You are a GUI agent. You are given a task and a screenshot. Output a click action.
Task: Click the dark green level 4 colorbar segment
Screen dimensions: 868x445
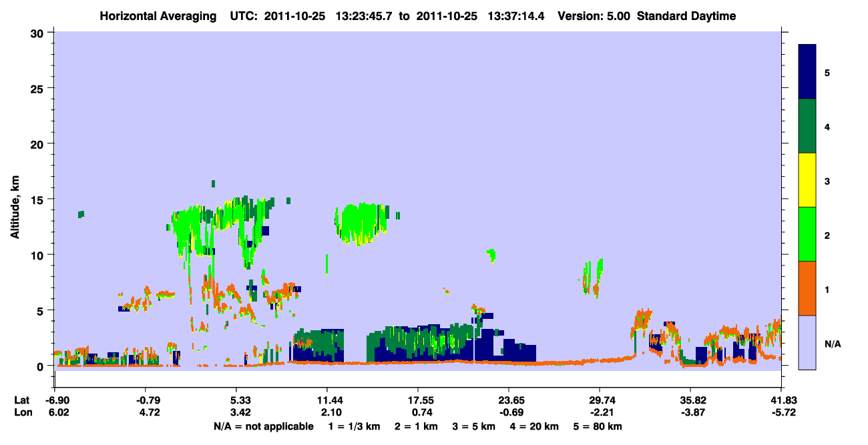pyautogui.click(x=807, y=126)
